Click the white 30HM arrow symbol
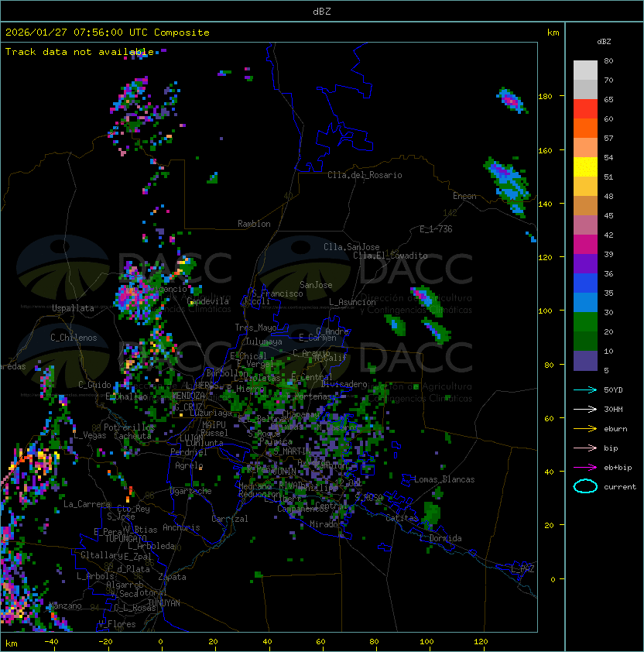The height and width of the screenshot is (652, 644). tap(585, 409)
